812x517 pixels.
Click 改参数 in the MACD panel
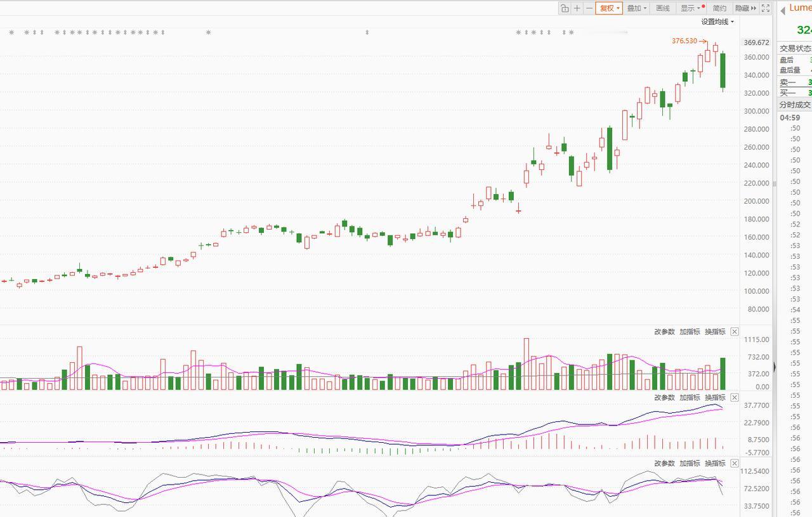click(665, 398)
